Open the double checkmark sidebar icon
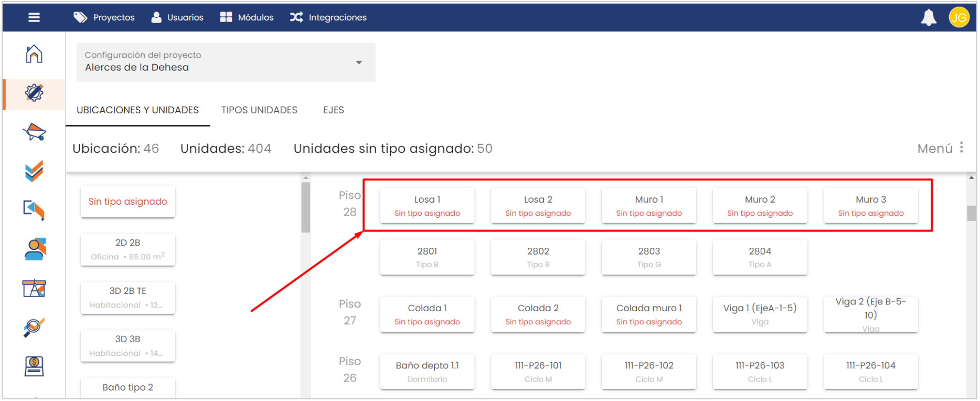Image resolution: width=980 pixels, height=401 pixels. (x=34, y=171)
